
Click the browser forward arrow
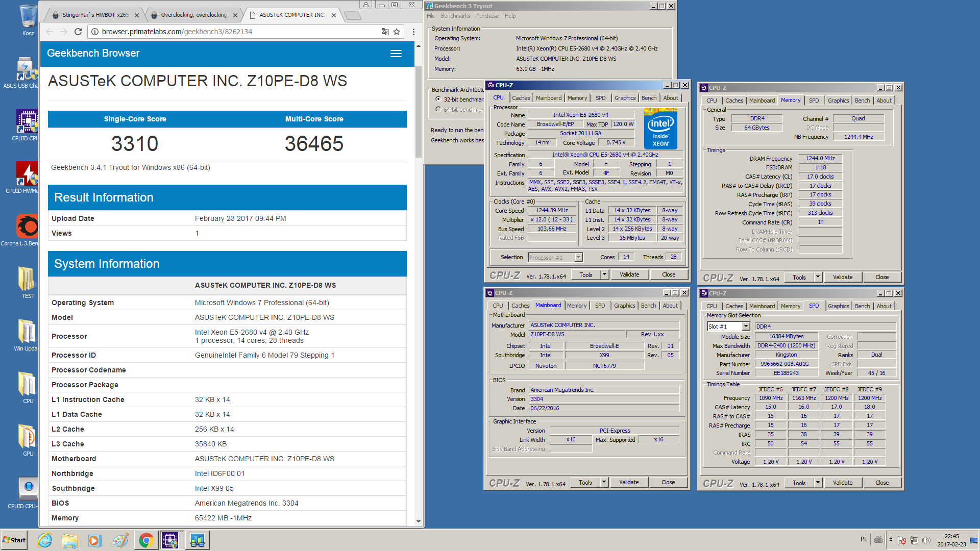[x=64, y=32]
